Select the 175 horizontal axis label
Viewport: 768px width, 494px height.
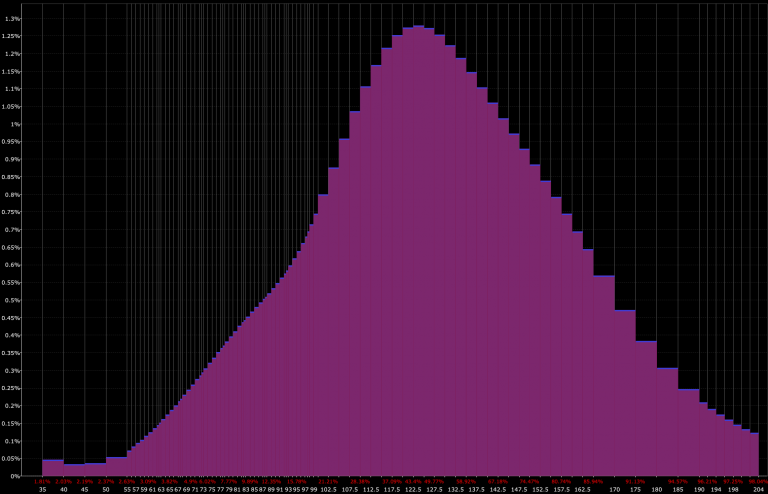[x=636, y=490]
